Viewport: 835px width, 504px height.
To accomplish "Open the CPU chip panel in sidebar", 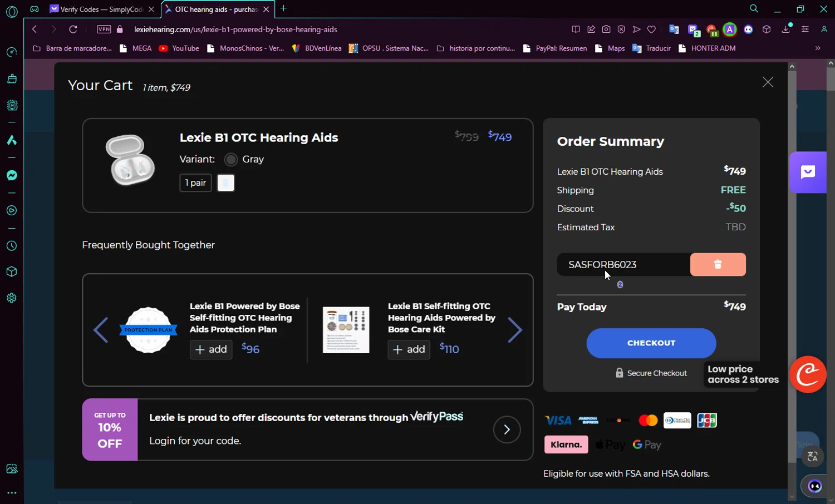I will tap(12, 105).
